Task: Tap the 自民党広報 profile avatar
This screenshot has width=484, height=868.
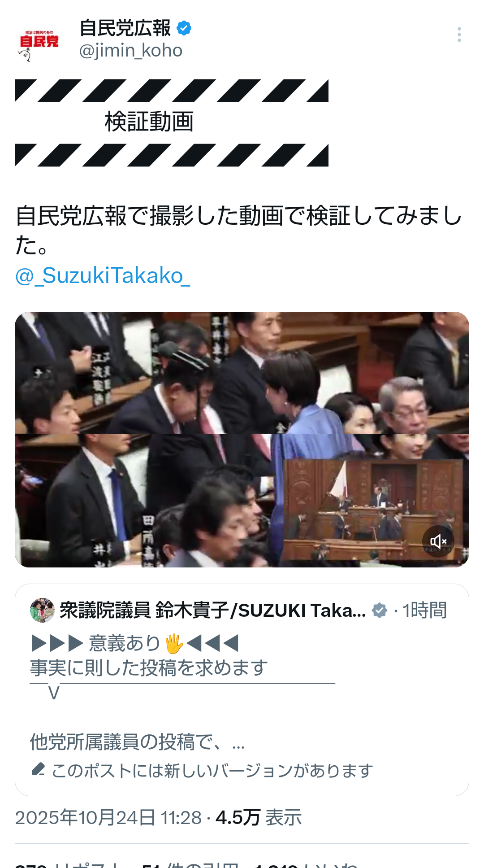Action: pyautogui.click(x=39, y=43)
